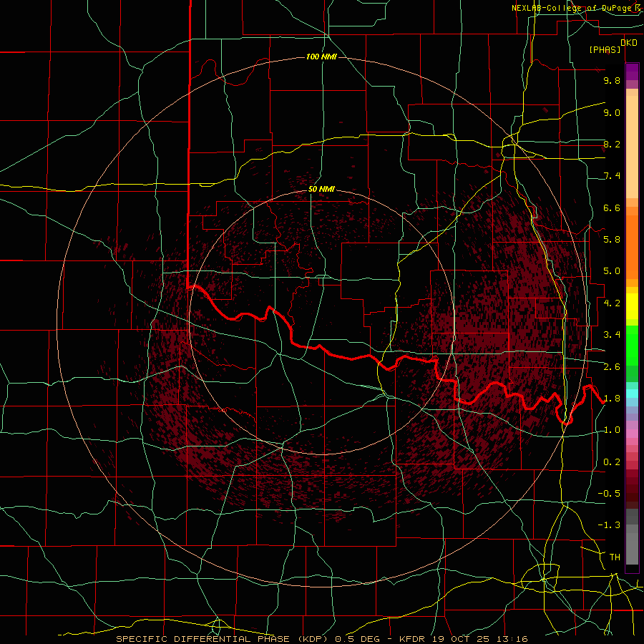The height and width of the screenshot is (644, 644).
Task: Click the pink segment of the color bar
Action: click(x=632, y=434)
